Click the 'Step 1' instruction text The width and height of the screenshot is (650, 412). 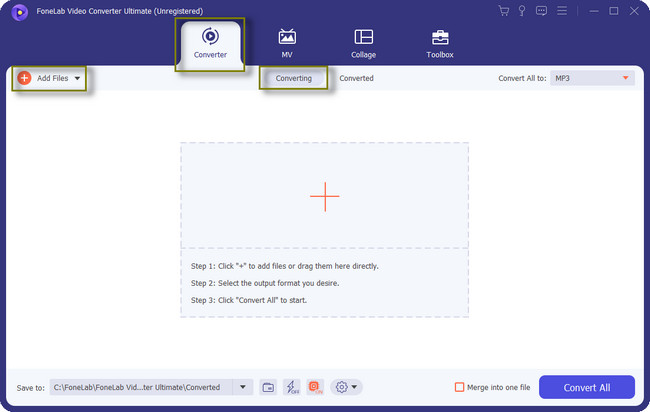point(284,266)
